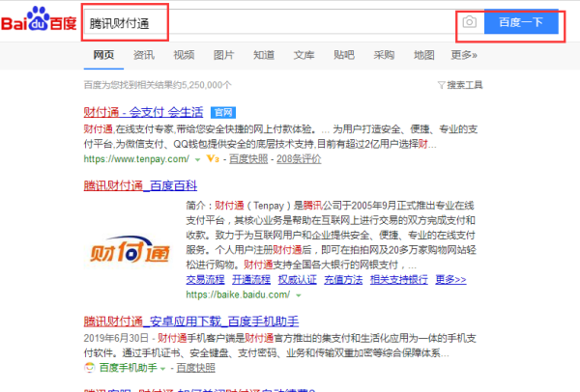The image size is (580, 392).
Task: Open 百度快照 for 手机助手 result
Action: click(195, 368)
